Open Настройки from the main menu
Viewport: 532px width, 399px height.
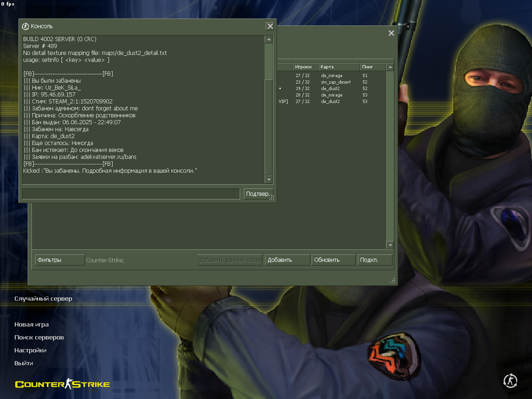click(30, 350)
